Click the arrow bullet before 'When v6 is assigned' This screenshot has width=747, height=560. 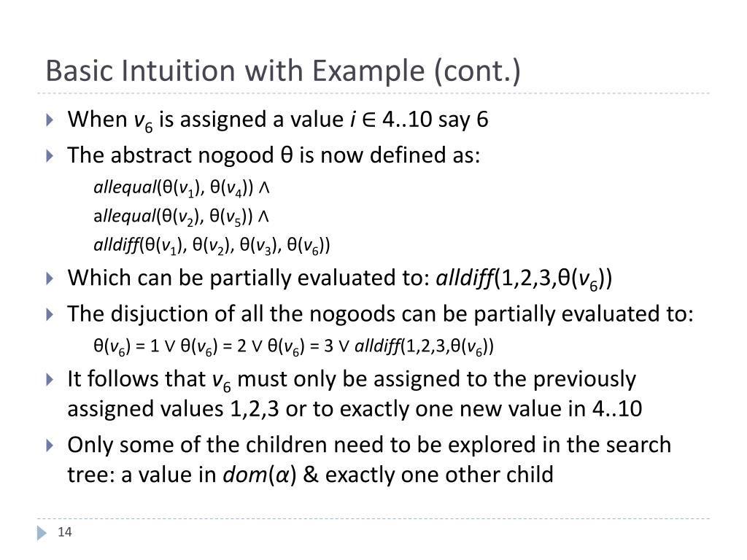point(50,120)
